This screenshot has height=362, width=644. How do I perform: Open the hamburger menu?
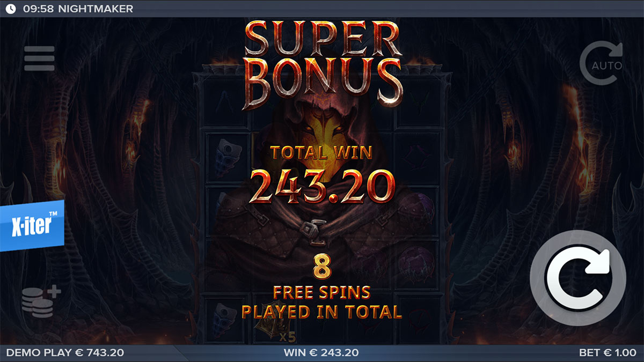(39, 58)
